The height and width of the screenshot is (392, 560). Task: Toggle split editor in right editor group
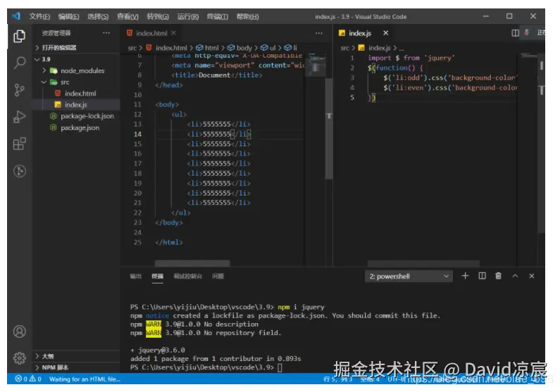(x=516, y=33)
